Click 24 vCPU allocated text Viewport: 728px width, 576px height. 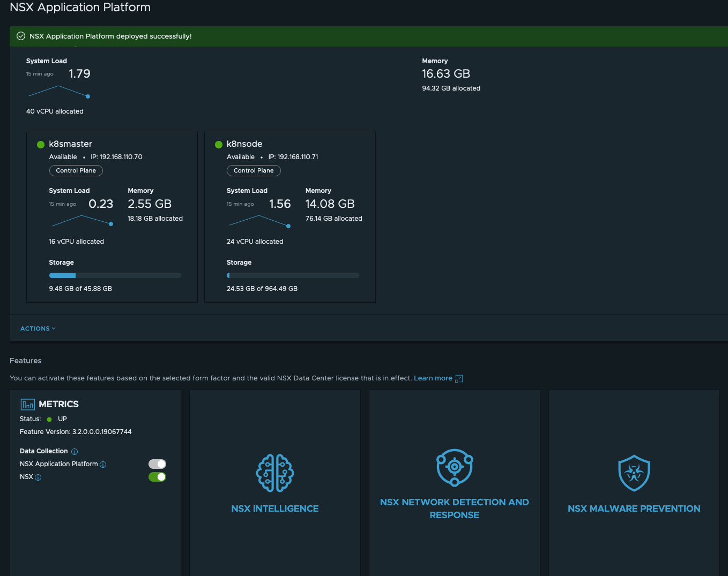click(255, 242)
